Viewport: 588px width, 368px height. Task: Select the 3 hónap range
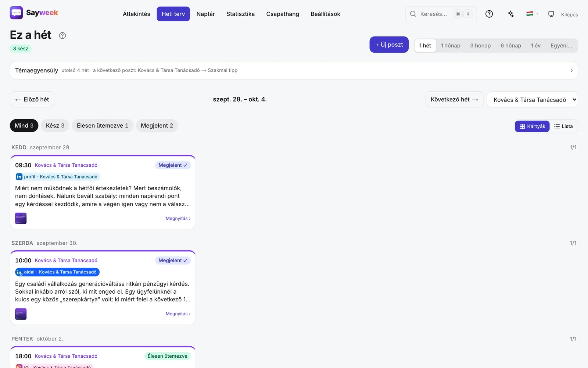coord(480,46)
